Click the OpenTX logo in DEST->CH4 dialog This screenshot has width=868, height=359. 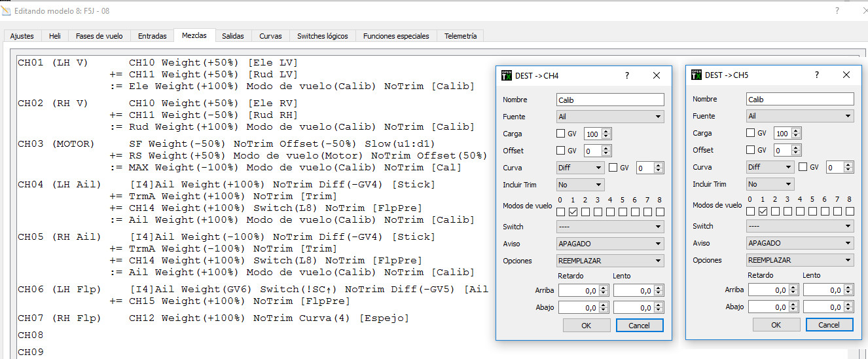click(x=506, y=75)
